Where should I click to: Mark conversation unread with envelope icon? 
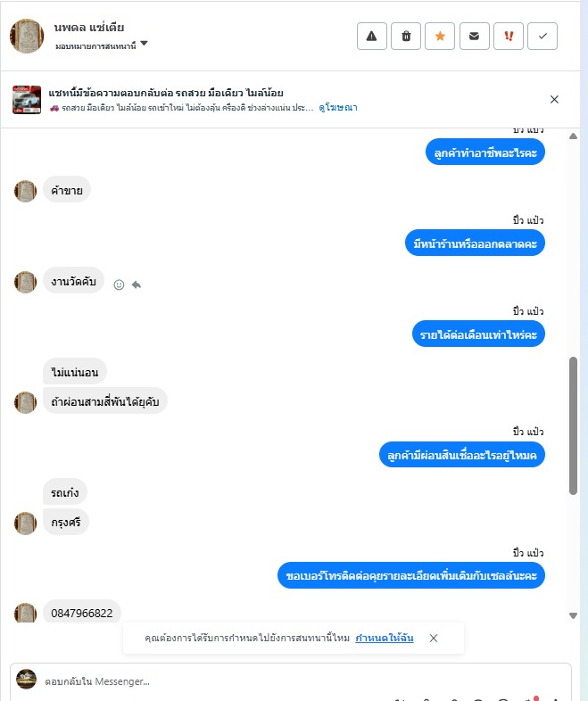[x=475, y=37]
